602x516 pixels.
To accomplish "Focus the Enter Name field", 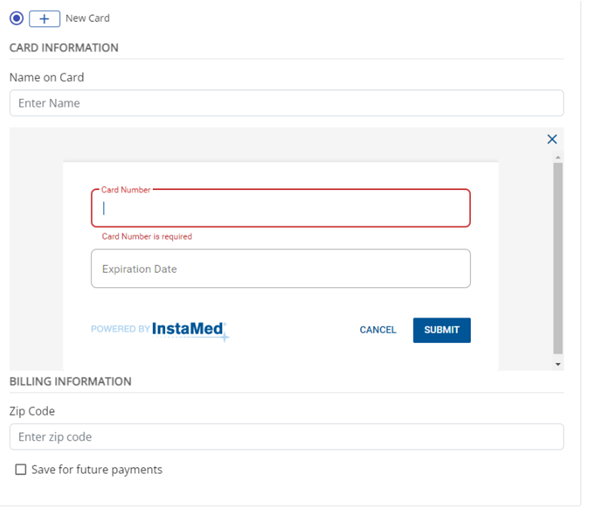I will [286, 103].
